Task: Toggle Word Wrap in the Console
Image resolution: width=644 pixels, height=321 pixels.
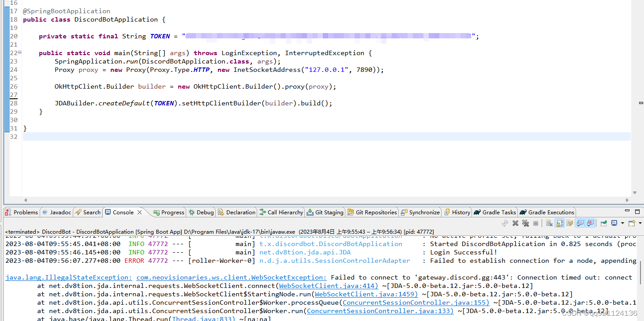Action: [570, 223]
